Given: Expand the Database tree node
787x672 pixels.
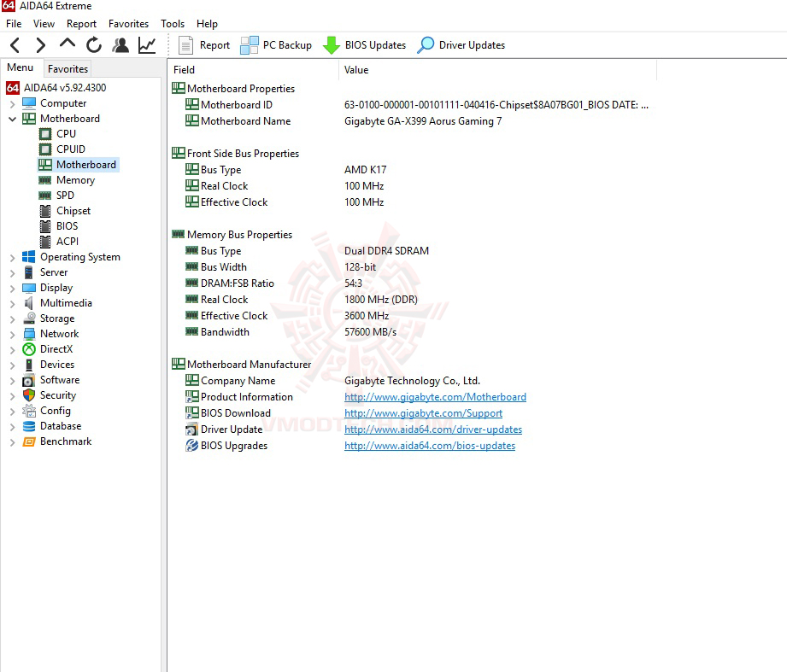Looking at the screenshot, I should [13, 427].
